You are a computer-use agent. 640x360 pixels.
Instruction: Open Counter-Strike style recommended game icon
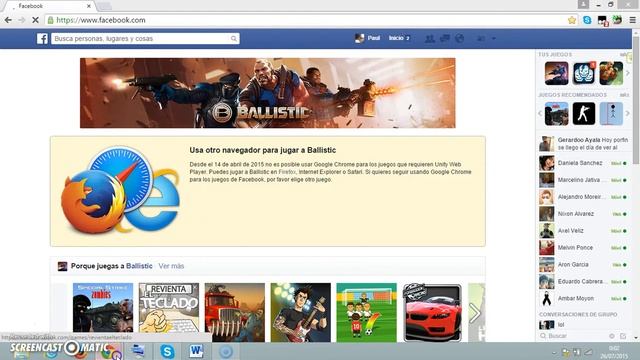[584, 113]
